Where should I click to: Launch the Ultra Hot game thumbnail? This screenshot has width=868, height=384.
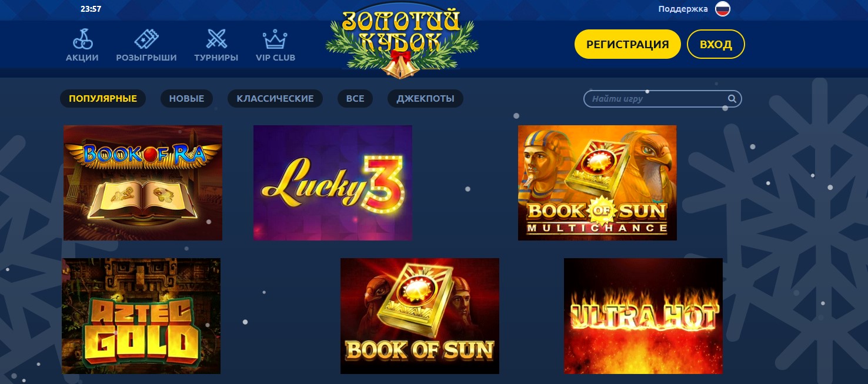pyautogui.click(x=643, y=316)
